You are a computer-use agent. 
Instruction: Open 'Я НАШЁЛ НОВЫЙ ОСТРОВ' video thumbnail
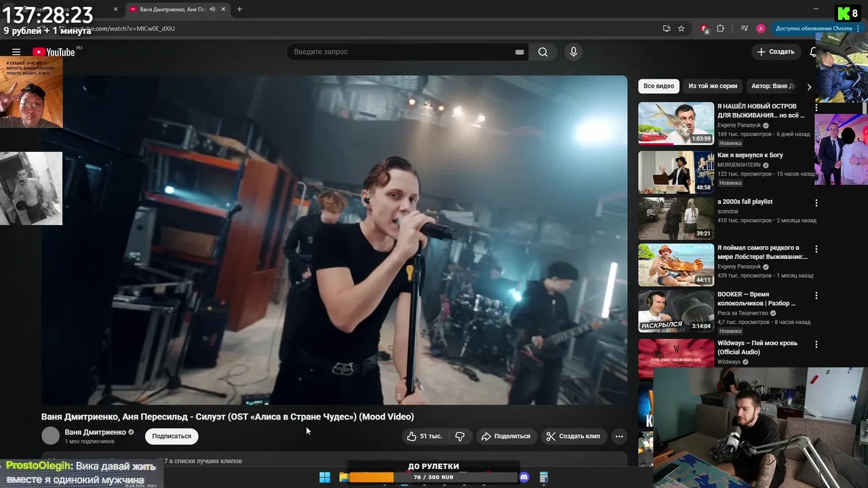(676, 123)
